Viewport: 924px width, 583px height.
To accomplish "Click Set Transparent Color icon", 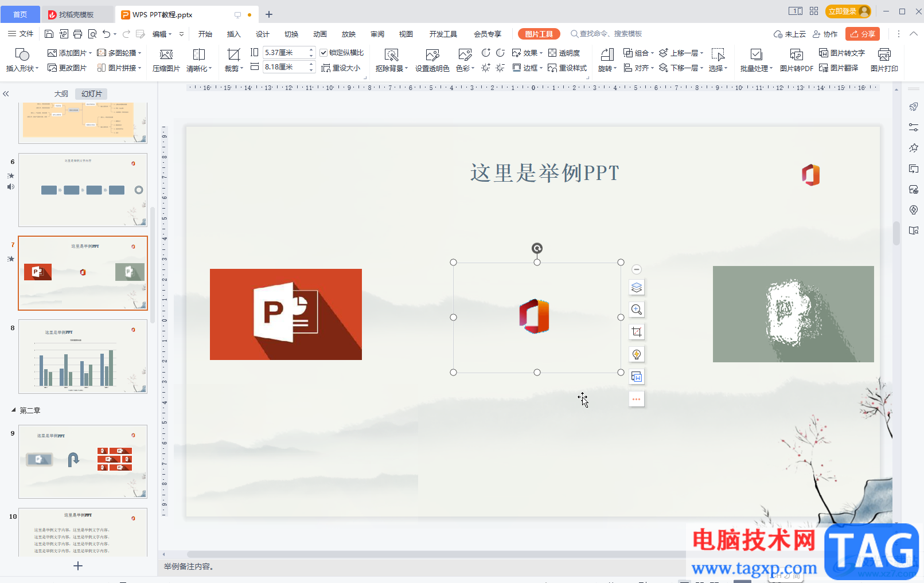I will click(x=432, y=60).
